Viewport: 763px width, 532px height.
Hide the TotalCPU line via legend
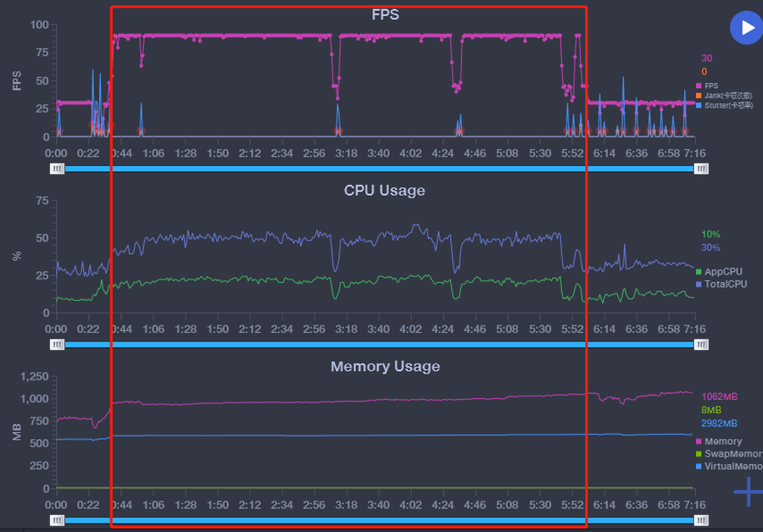[x=725, y=284]
